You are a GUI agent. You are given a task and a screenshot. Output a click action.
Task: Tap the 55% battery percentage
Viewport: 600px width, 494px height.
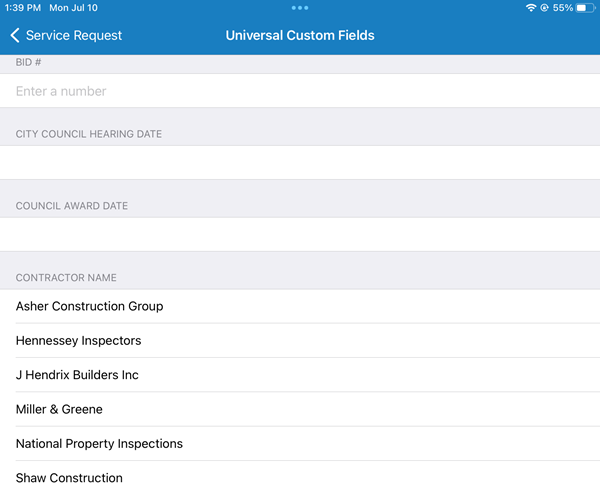(562, 7)
